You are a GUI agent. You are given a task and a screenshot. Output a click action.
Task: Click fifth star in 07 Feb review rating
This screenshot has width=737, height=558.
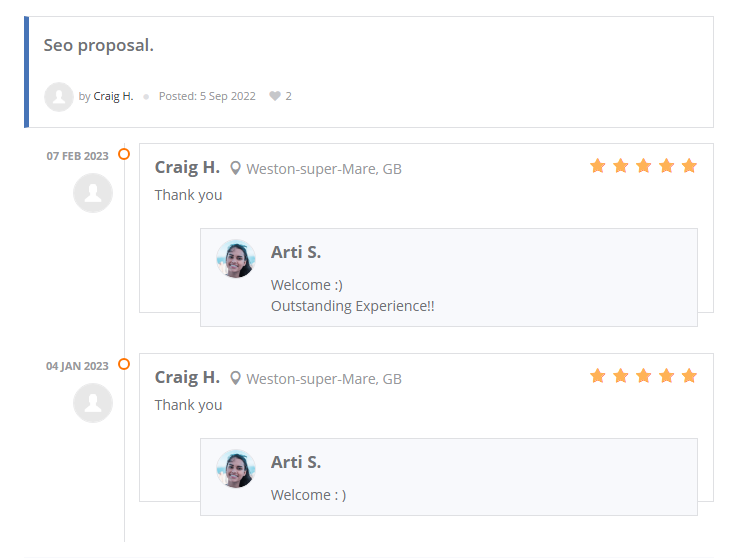(689, 166)
